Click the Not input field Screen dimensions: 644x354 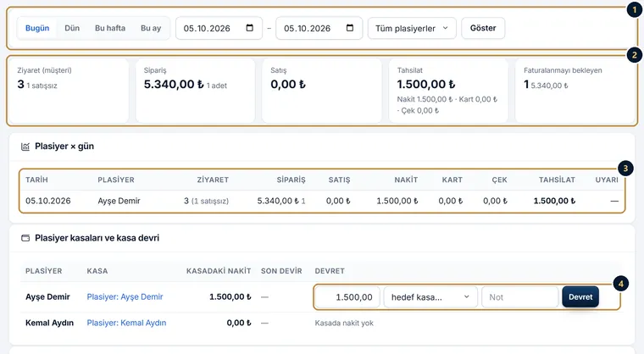(520, 297)
